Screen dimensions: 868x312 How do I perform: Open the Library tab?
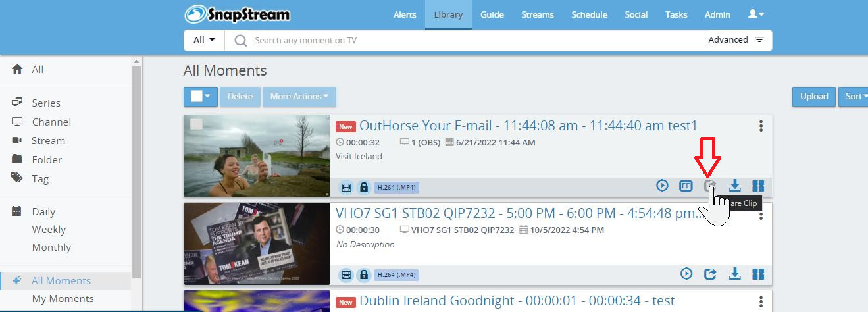448,14
